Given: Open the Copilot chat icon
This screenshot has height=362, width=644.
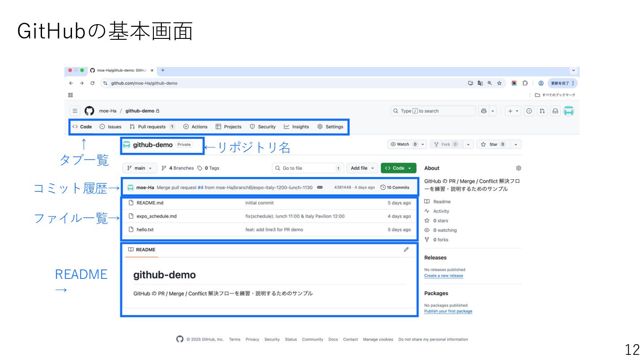Looking at the screenshot, I should pos(483,111).
